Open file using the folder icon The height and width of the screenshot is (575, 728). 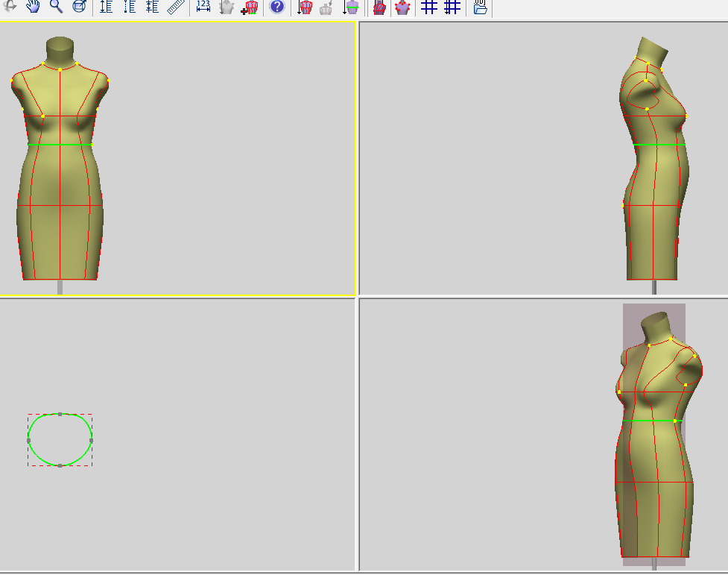[x=480, y=7]
